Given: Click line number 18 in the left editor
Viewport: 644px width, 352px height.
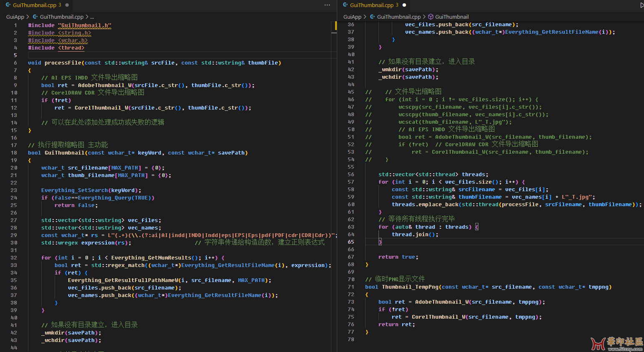Looking at the screenshot, I should pos(14,153).
